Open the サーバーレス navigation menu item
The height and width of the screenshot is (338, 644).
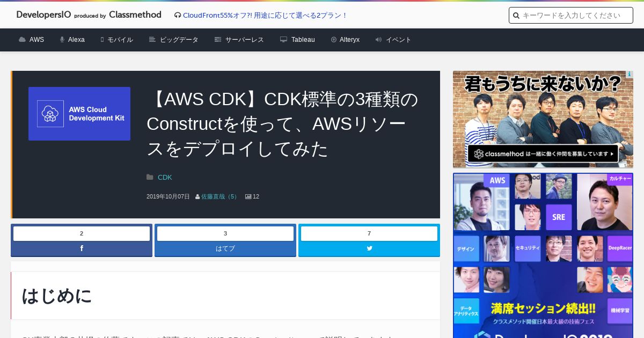(245, 40)
